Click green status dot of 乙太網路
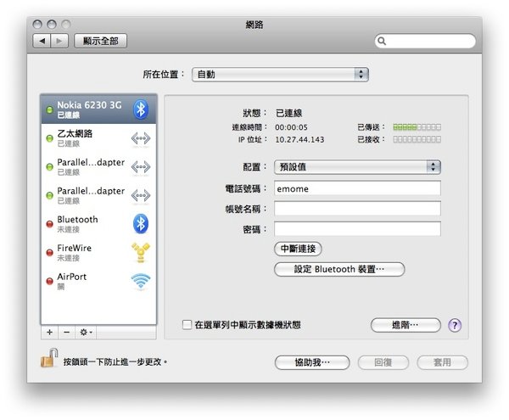The height and width of the screenshot is (420, 509). point(49,138)
